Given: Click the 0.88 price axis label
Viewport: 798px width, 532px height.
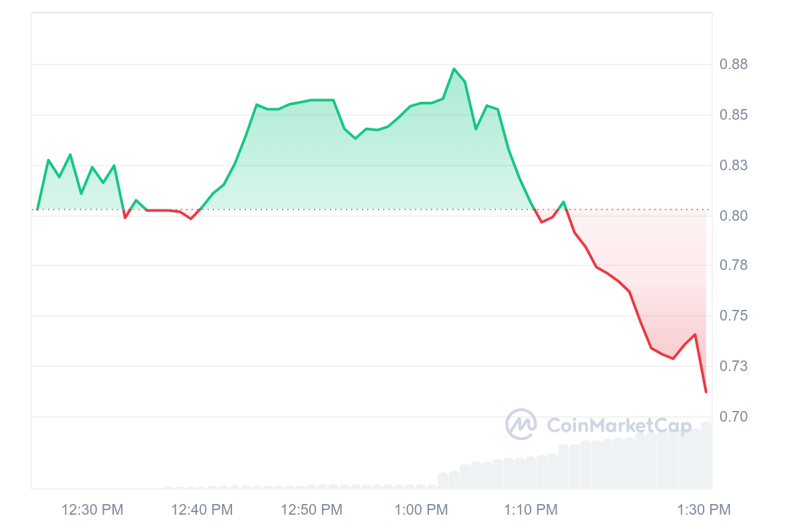Looking at the screenshot, I should click(733, 65).
